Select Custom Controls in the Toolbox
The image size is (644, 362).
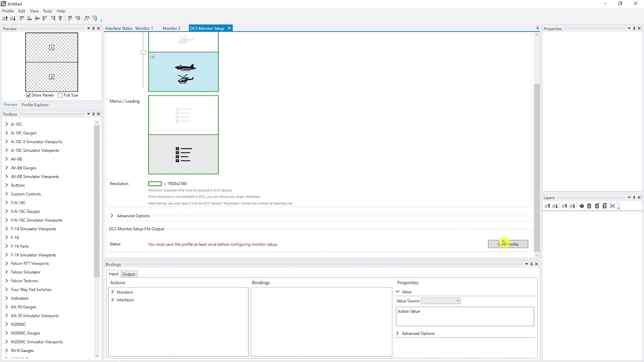(x=26, y=194)
